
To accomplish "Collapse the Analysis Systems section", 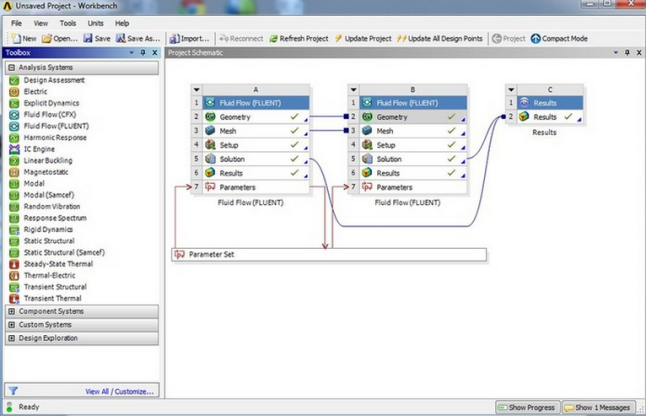I will [11, 68].
